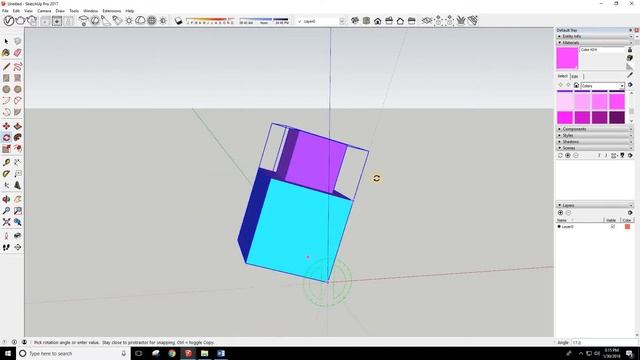
Task: Pick the Sample Paint eyedropper
Action: click(630, 75)
